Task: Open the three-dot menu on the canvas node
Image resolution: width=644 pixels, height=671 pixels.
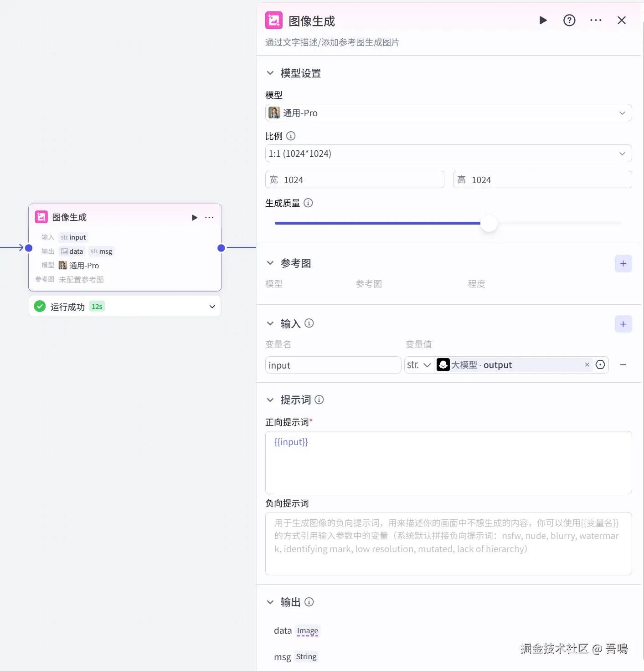Action: pos(209,218)
